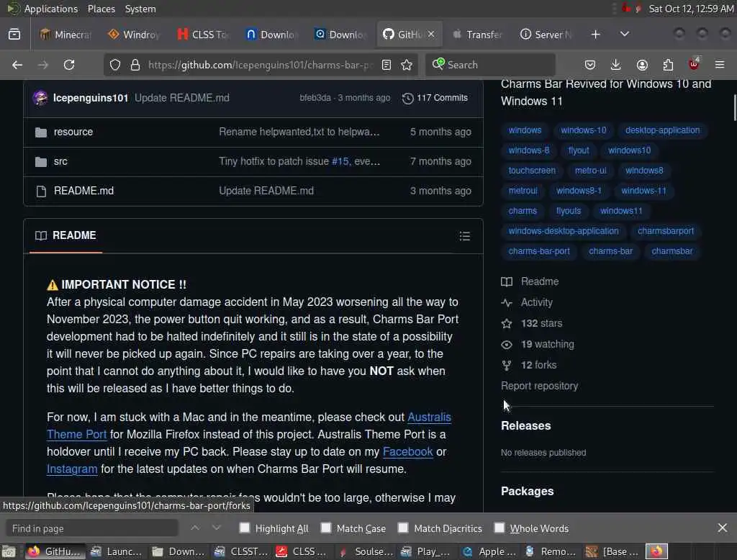Image resolution: width=737 pixels, height=560 pixels.
Task: Switch to the Server tab
Action: 546,35
